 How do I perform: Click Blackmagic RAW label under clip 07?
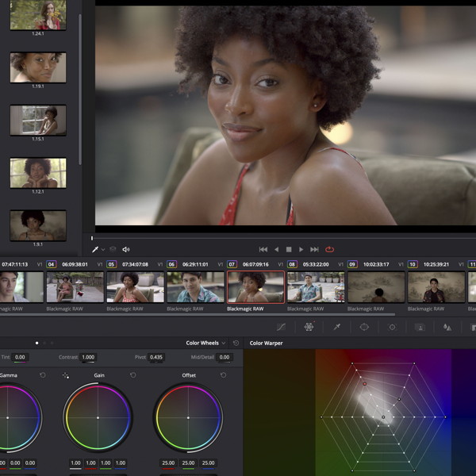pos(245,309)
